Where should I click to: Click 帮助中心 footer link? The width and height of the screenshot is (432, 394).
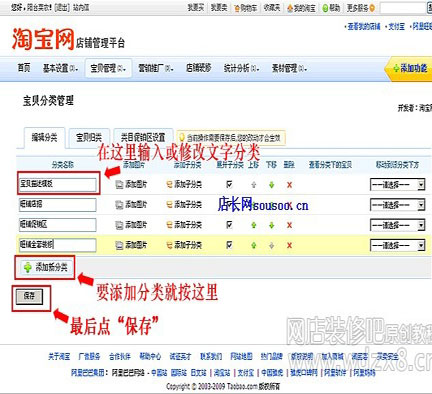point(150,357)
